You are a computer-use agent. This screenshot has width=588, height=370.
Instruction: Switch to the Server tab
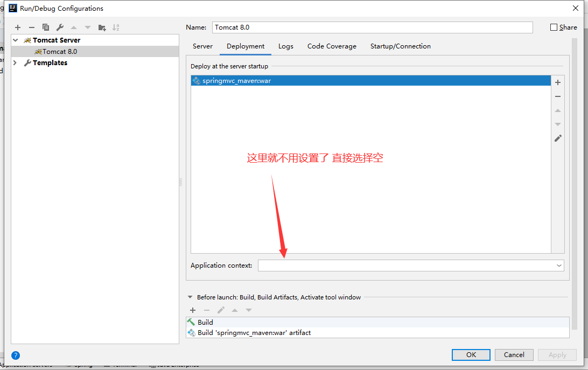[202, 46]
